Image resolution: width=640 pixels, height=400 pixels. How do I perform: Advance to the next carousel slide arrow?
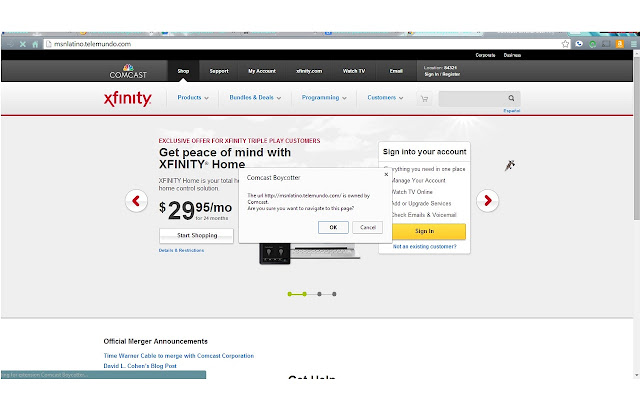(487, 200)
